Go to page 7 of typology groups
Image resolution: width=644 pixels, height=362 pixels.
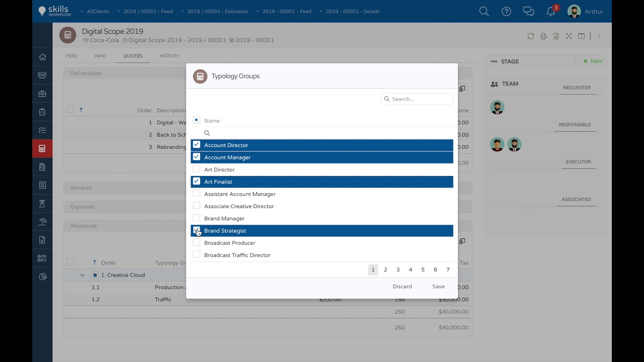coord(448,270)
